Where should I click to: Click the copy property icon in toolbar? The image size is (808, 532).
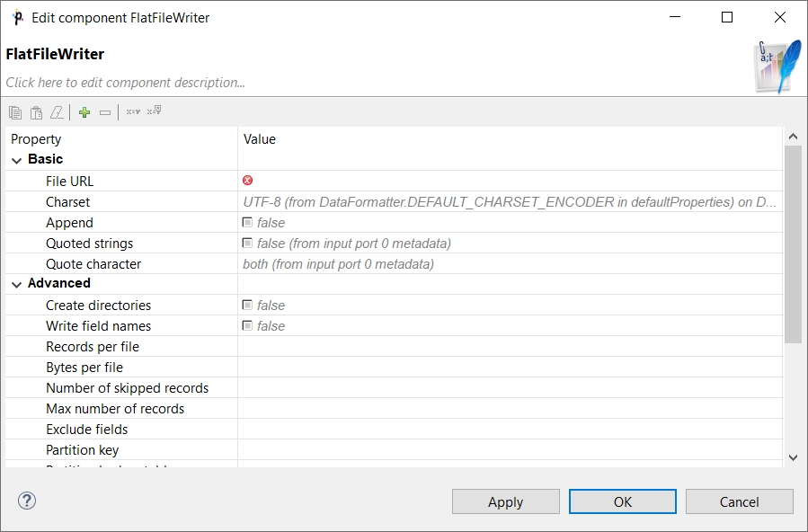15,112
